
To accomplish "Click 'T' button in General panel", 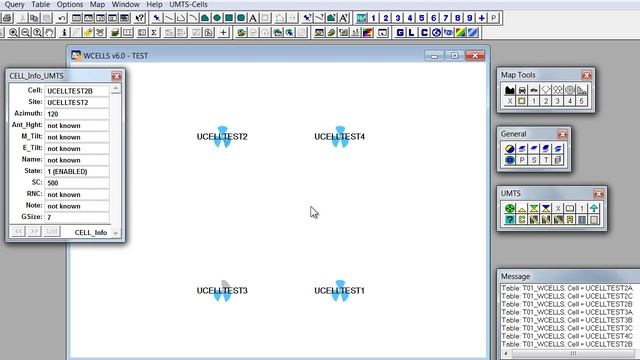I will [546, 160].
